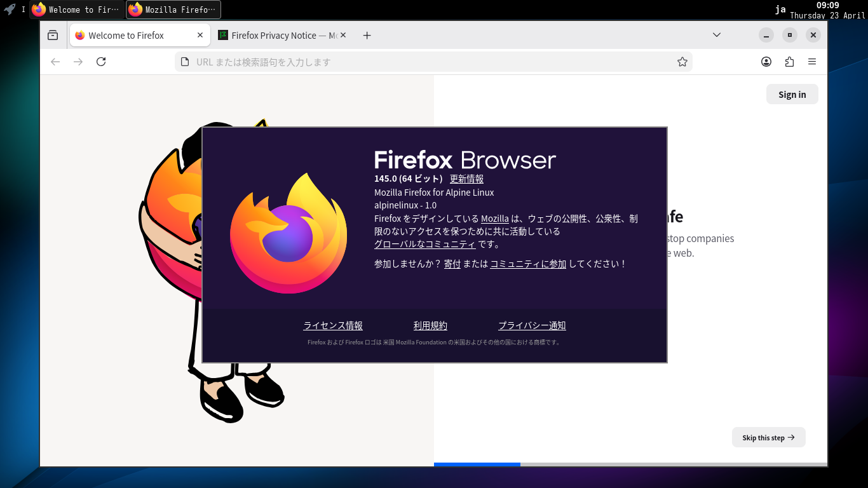This screenshot has width=868, height=488.
Task: Select the "Mozilla Firefo…" taskbar window entry
Action: click(x=173, y=10)
